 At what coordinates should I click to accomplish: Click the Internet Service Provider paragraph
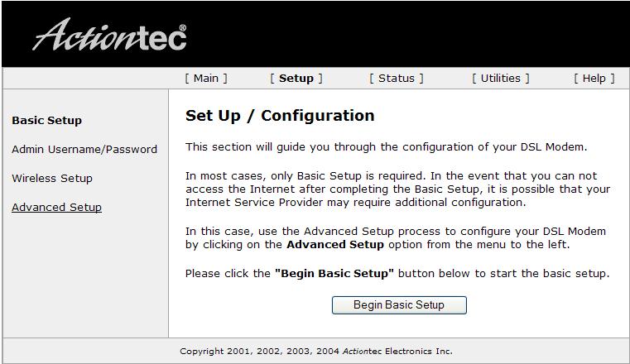(x=397, y=189)
